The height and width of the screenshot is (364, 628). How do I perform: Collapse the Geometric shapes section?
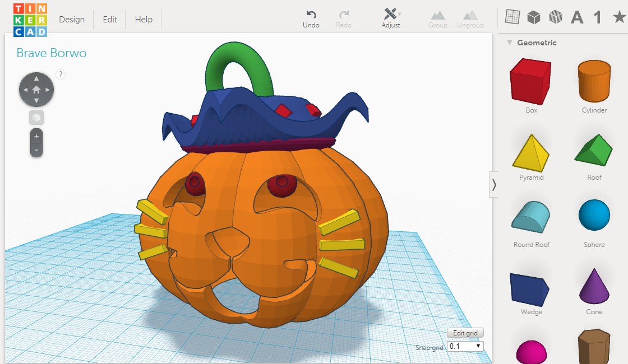(510, 43)
